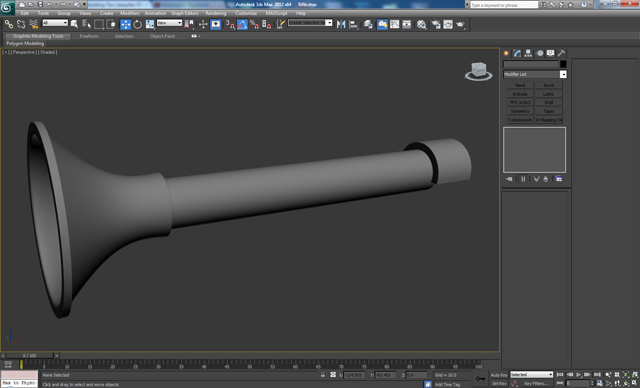Click the Auto Key button

(x=499, y=375)
